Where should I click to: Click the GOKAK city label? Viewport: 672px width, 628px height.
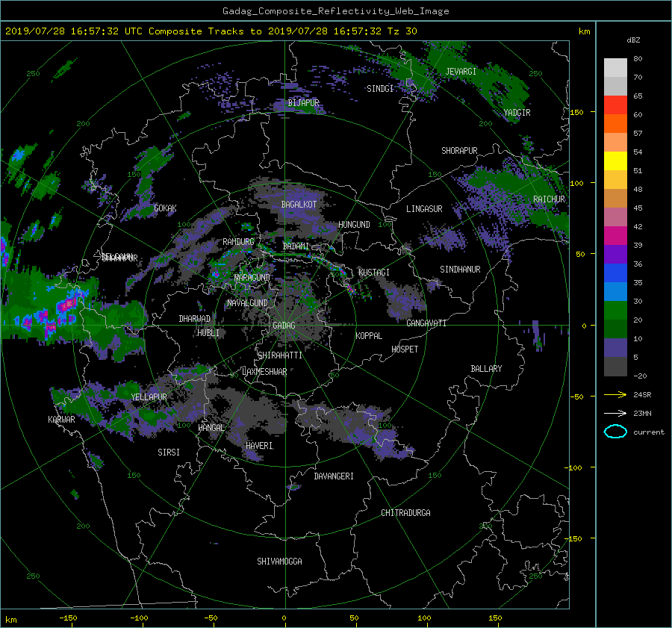(x=165, y=208)
